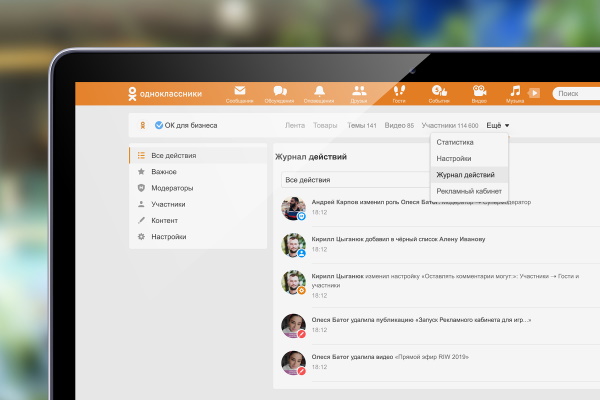Select Журнал действий in the dropdown

(x=465, y=175)
